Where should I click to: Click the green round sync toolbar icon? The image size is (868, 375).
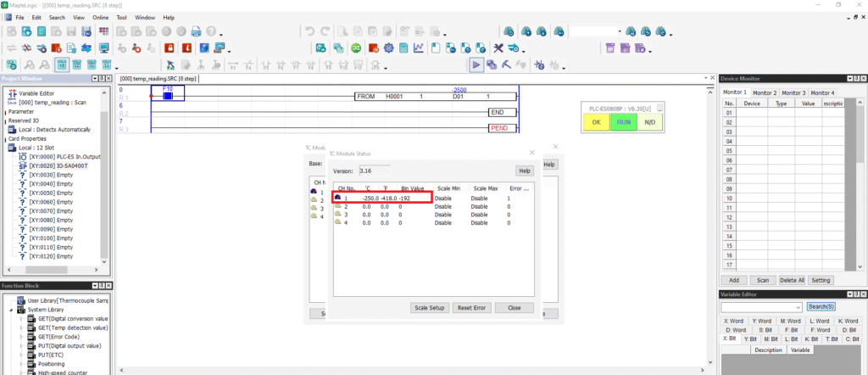pyautogui.click(x=357, y=48)
